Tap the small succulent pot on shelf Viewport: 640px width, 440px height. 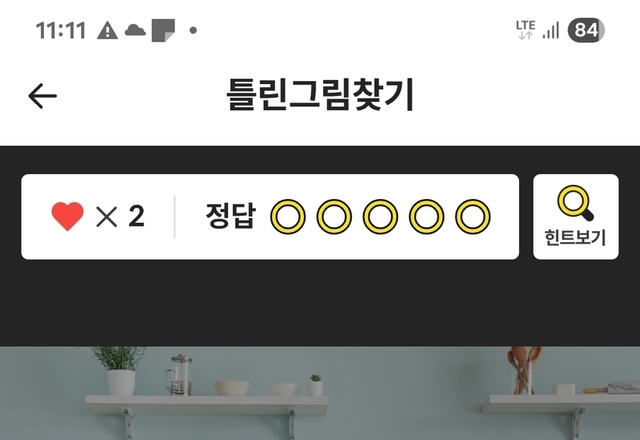[x=315, y=386]
